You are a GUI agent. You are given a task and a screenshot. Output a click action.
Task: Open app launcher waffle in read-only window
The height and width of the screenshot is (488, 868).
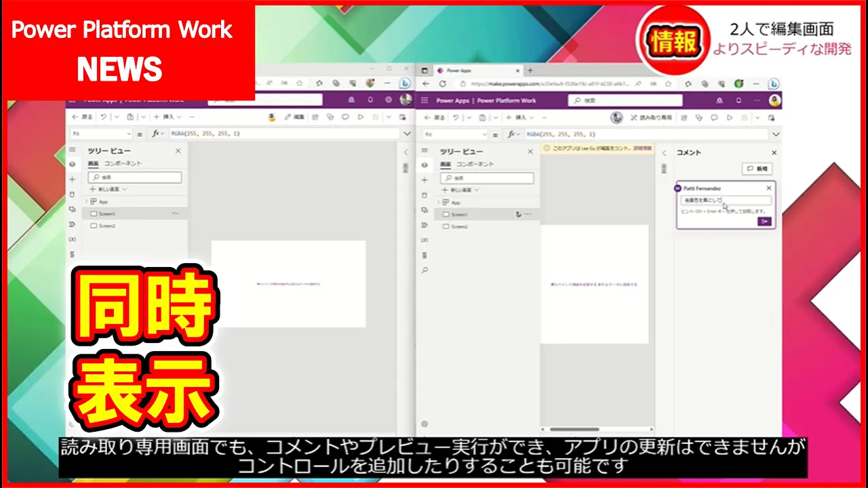(x=425, y=100)
